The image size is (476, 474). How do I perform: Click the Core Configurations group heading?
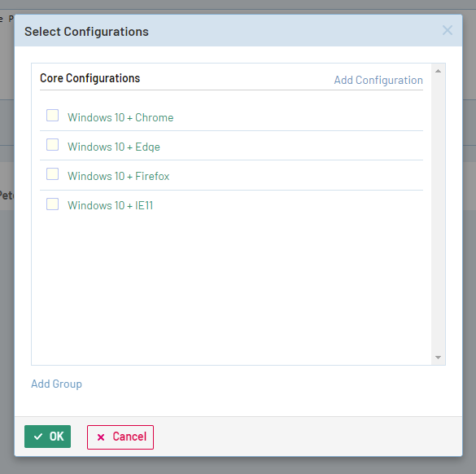(x=90, y=78)
